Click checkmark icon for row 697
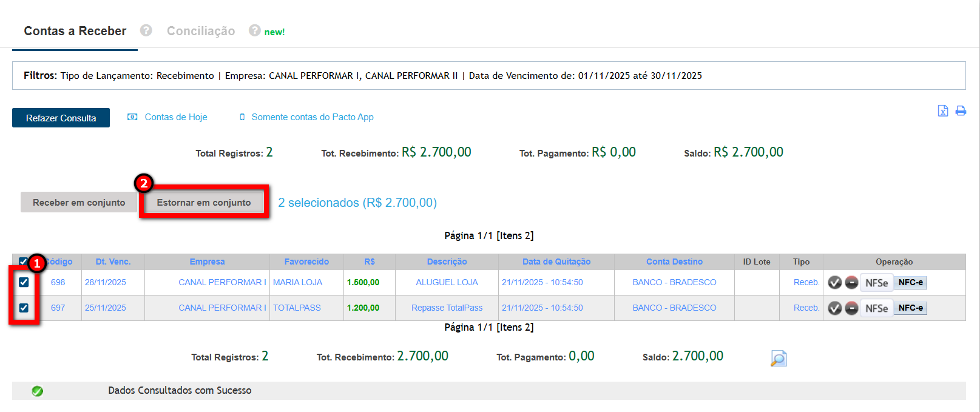980x412 pixels. (x=835, y=308)
